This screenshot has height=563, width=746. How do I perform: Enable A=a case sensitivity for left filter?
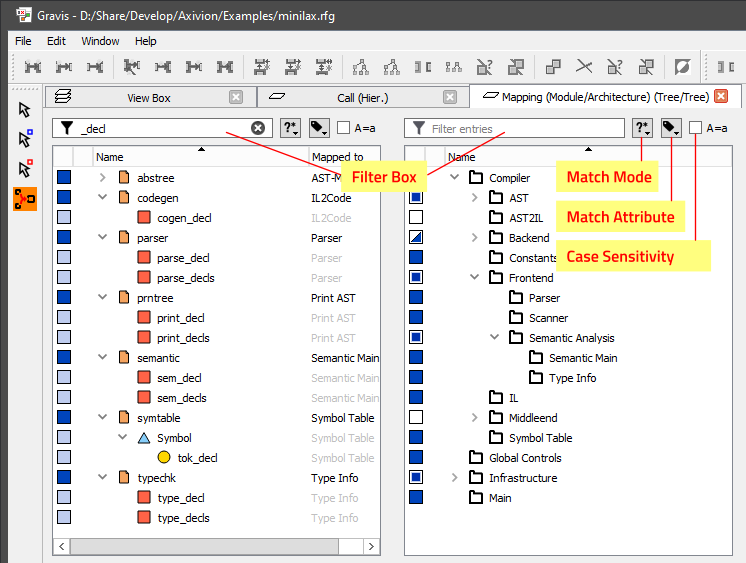click(x=343, y=128)
